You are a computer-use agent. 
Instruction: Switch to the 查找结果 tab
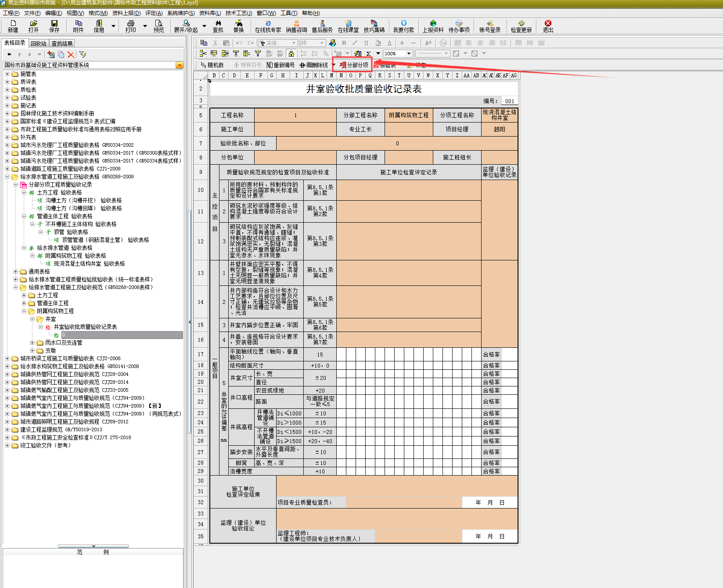pos(62,43)
